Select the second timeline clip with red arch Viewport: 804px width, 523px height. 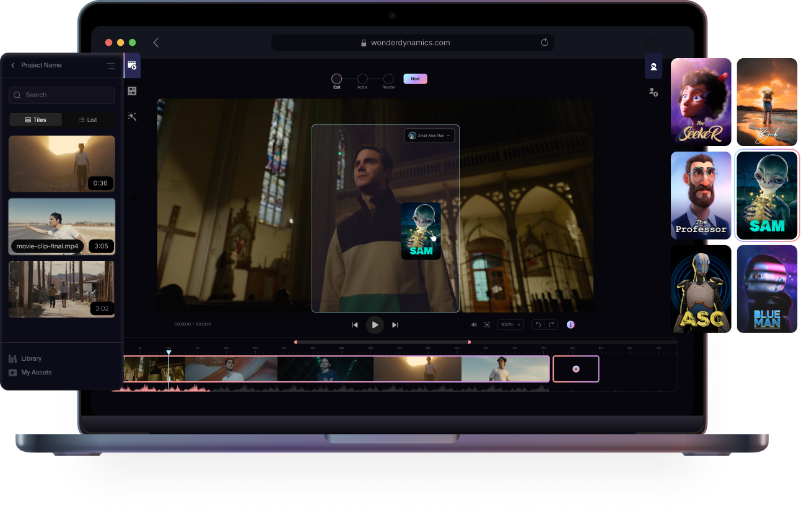click(x=231, y=369)
